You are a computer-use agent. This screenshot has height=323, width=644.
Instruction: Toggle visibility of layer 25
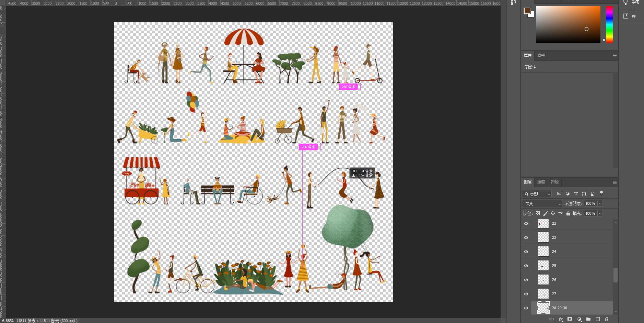coord(526,266)
